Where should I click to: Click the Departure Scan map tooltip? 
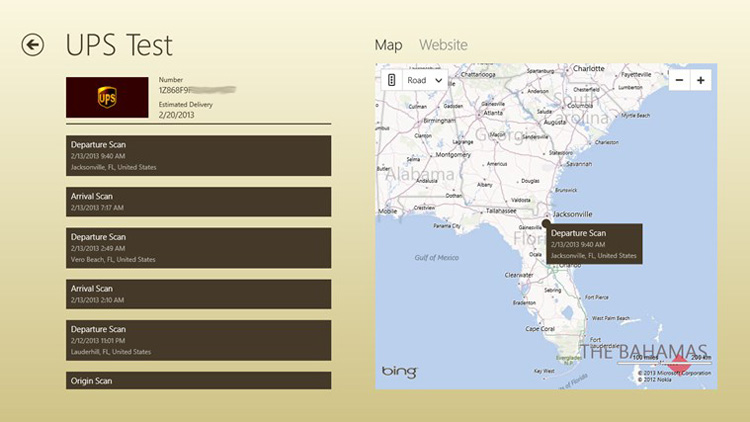[594, 244]
